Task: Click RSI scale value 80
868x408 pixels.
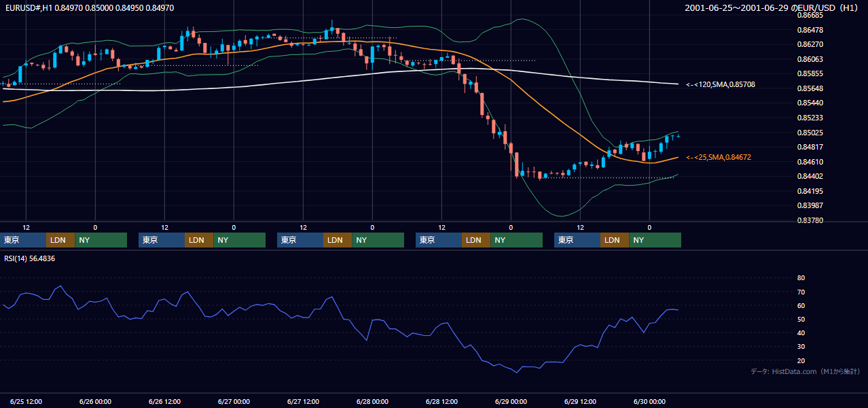Action: click(801, 278)
